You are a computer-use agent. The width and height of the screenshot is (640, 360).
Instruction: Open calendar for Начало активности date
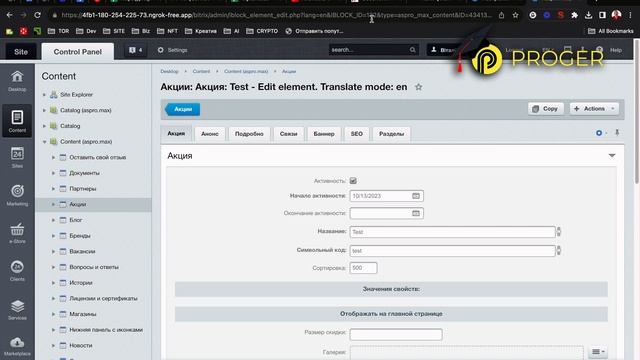[x=416, y=196]
